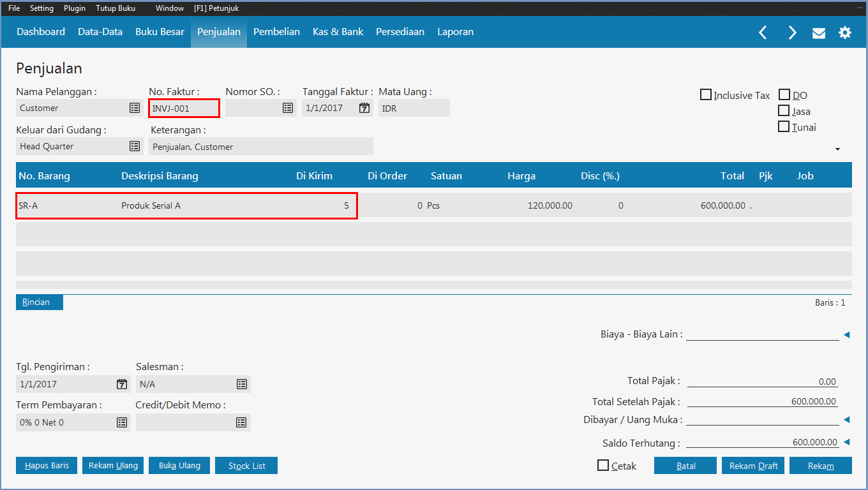Tick the Jasa checkbox

click(784, 110)
